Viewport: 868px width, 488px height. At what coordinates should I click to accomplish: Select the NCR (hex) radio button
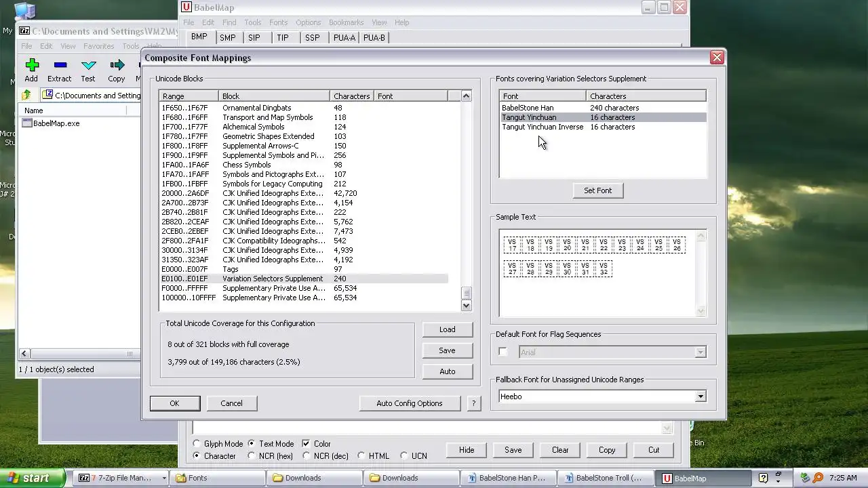(252, 456)
